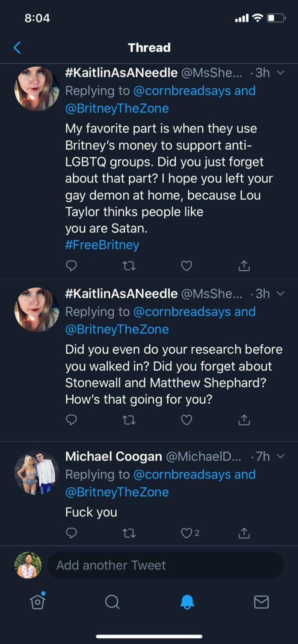Expand chevron menu on second KaitlinAsANeedle tweet
298x644 pixels.
281,293
